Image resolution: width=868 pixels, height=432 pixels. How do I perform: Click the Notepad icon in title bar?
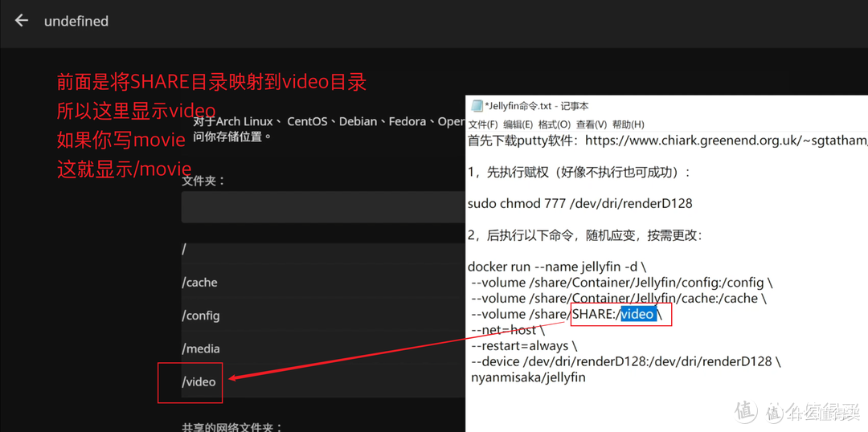[x=476, y=106]
